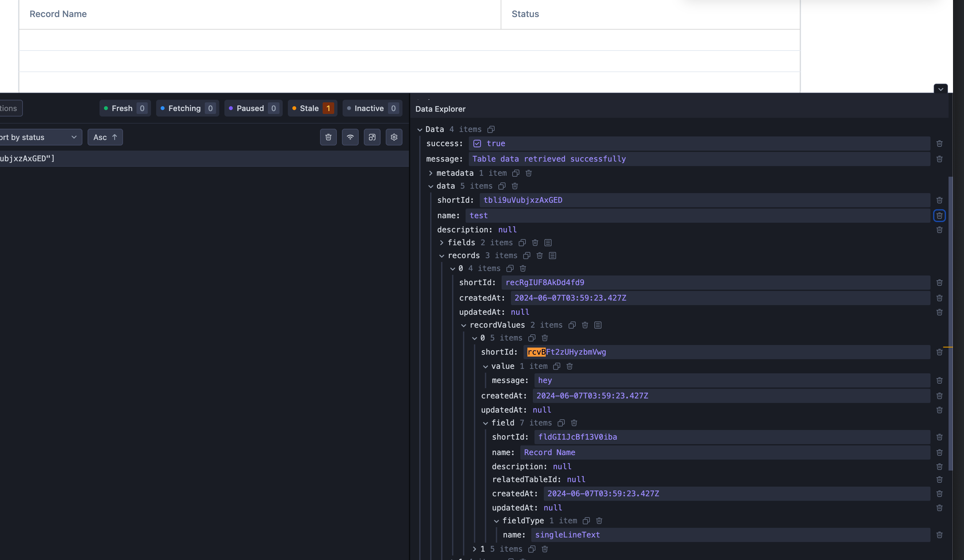The width and height of the screenshot is (964, 560).
Task: Copy the records 3 items array
Action: (x=527, y=256)
